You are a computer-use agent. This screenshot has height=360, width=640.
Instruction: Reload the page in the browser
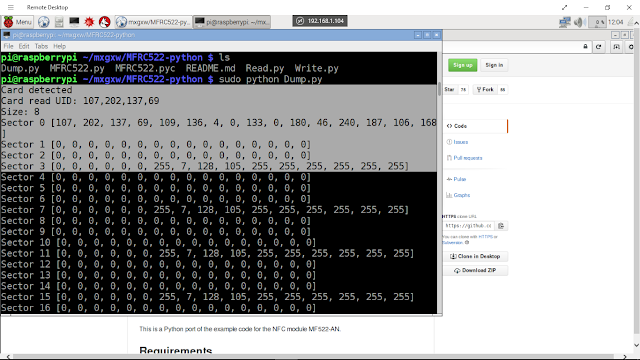(x=599, y=47)
